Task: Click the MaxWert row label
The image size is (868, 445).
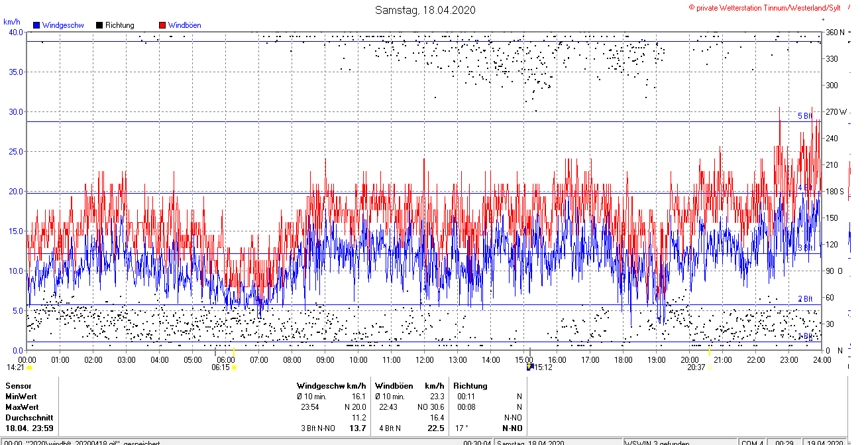Action: click(x=22, y=407)
